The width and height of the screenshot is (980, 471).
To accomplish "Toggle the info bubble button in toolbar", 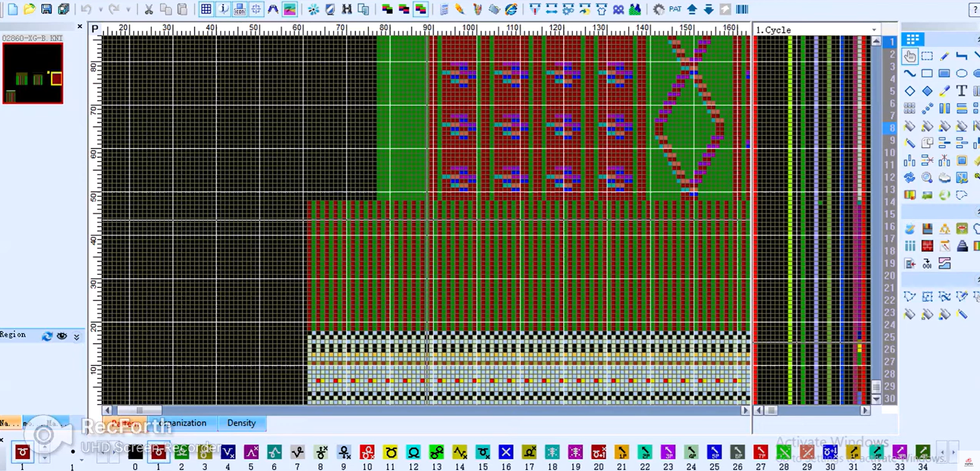I will coord(223,9).
